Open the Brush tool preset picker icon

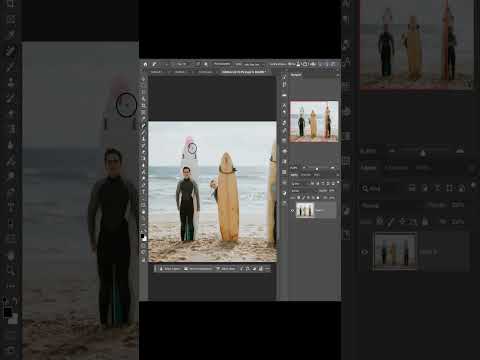tap(155, 64)
